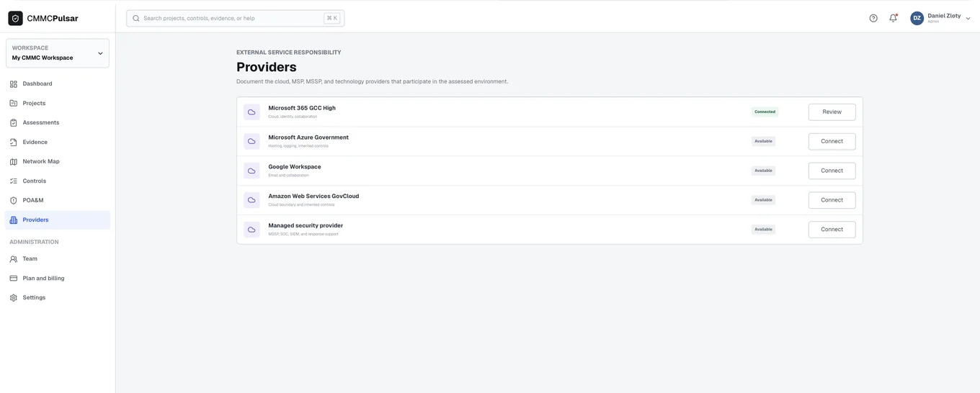
Task: Click ADMINISTRATION section label
Action: pyautogui.click(x=34, y=242)
